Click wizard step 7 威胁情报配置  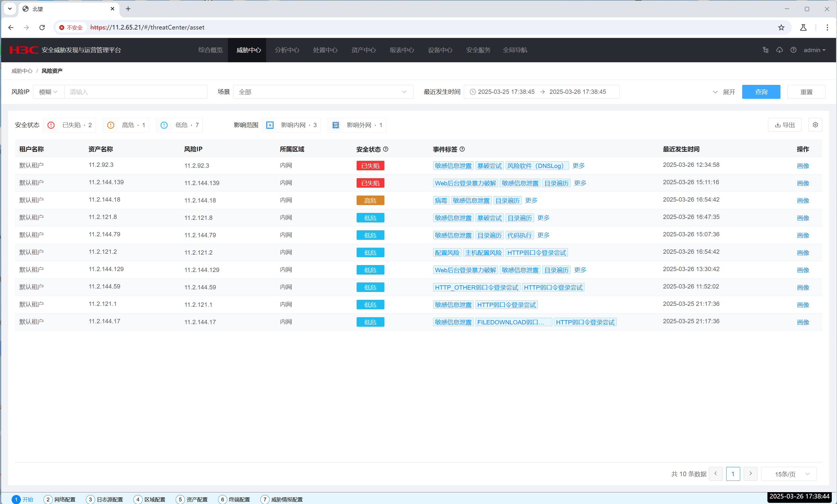tap(282, 499)
